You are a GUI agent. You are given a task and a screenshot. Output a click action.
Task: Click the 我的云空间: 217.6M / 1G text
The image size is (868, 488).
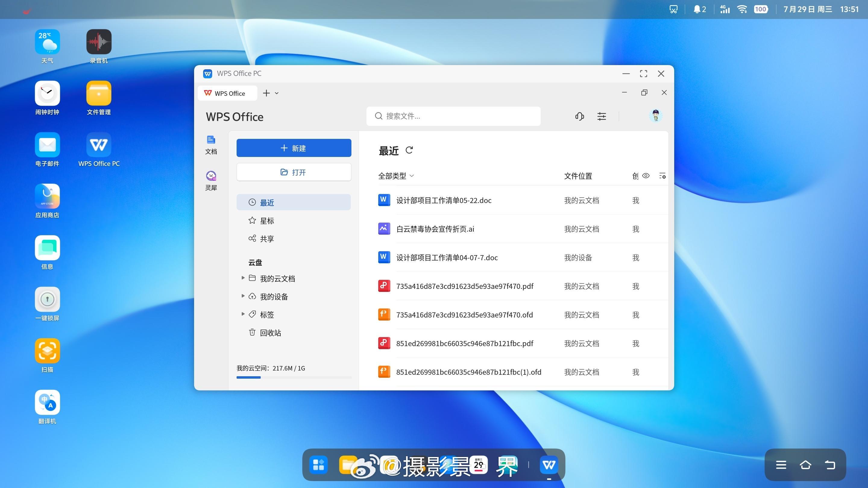point(271,368)
